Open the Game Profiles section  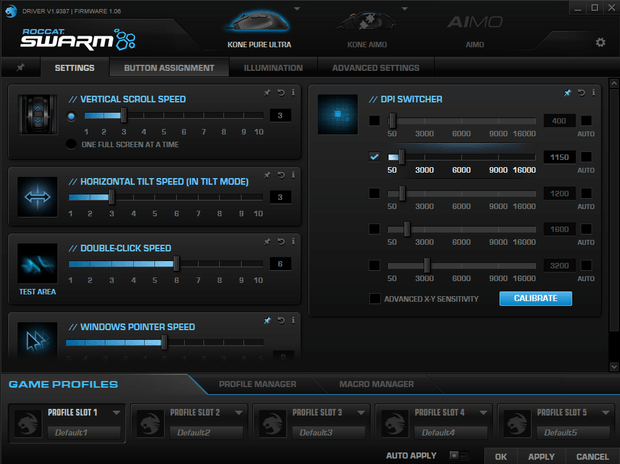click(x=63, y=384)
